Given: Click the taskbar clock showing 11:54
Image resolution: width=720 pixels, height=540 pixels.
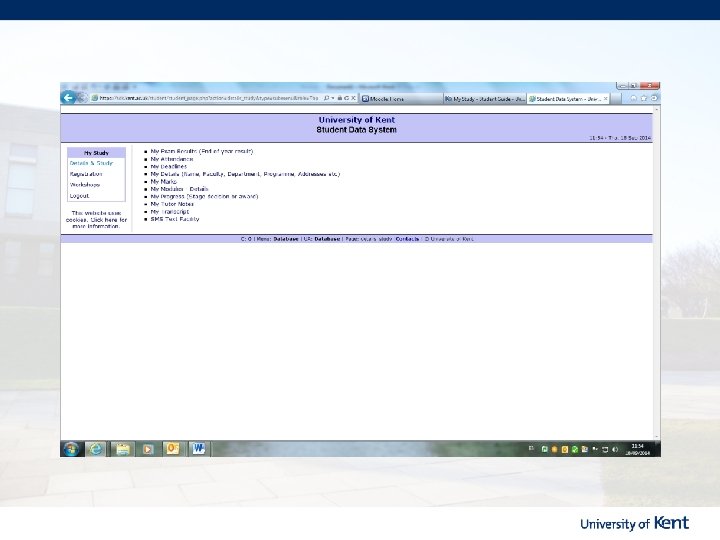Looking at the screenshot, I should (637, 450).
